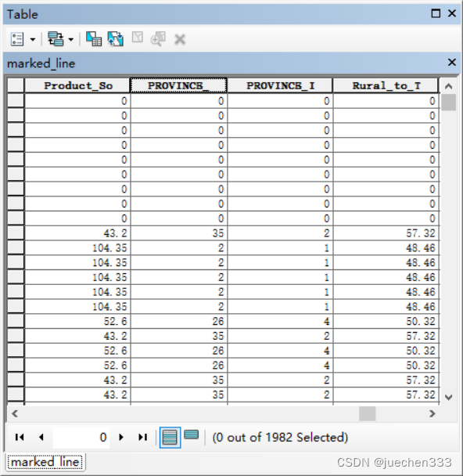Click the Delete Selected X icon
Image resolution: width=463 pixels, height=476 pixels.
point(180,39)
